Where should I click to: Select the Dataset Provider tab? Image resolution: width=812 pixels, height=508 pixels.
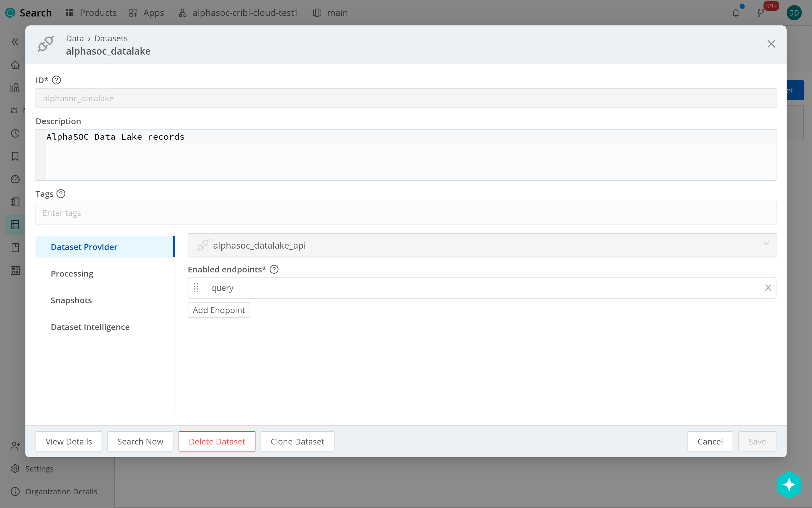(x=105, y=247)
